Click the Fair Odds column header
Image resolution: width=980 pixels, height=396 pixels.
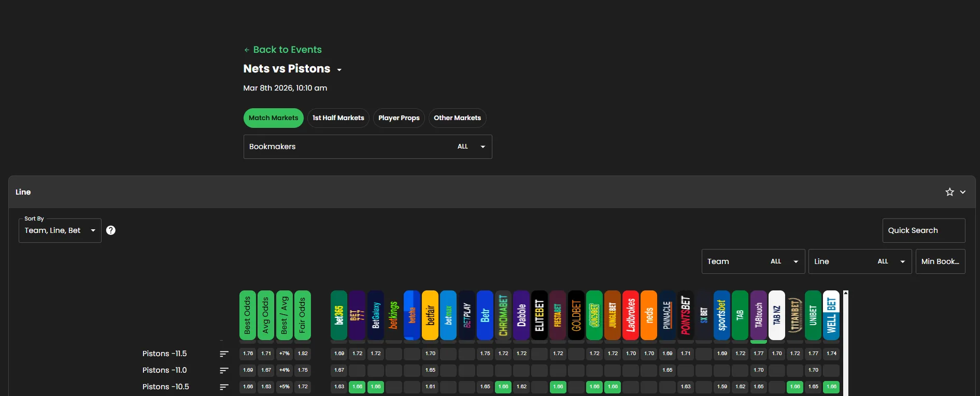[303, 315]
